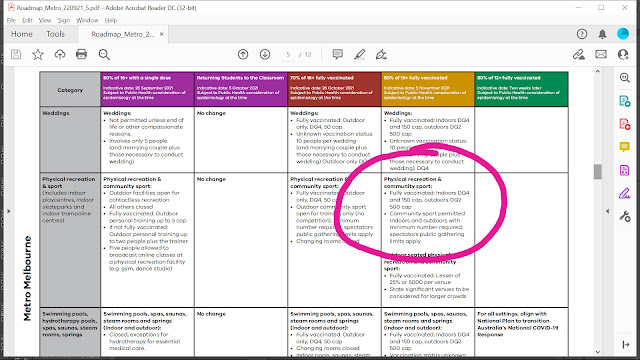Open the find text magnifier
This screenshot has height=360, width=640.
tap(104, 55)
